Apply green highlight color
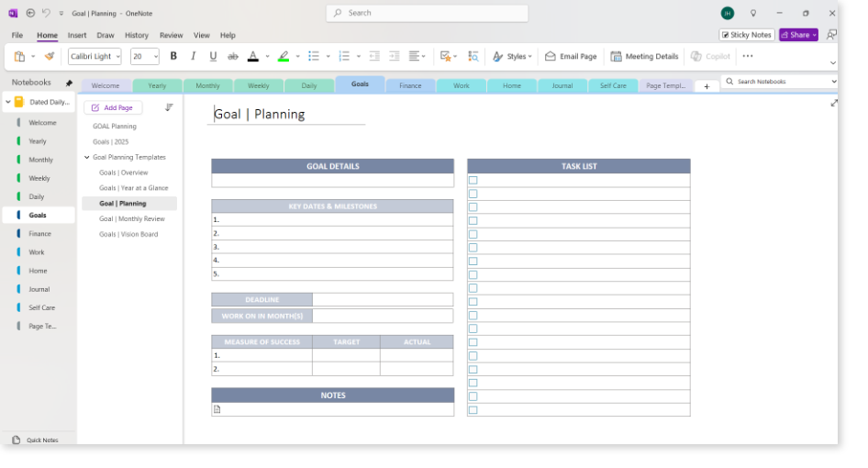The height and width of the screenshot is (468, 868). (284, 56)
